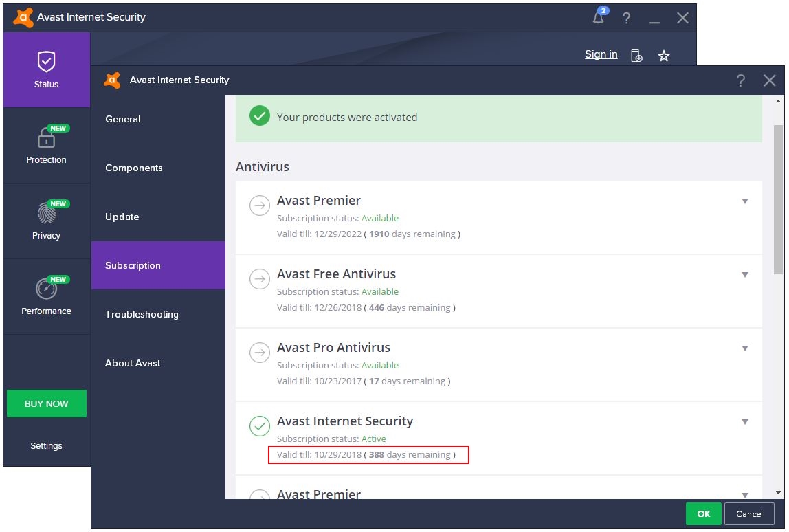Viewport: 789px width, 532px height.
Task: Select the Subscription tab
Action: click(158, 265)
